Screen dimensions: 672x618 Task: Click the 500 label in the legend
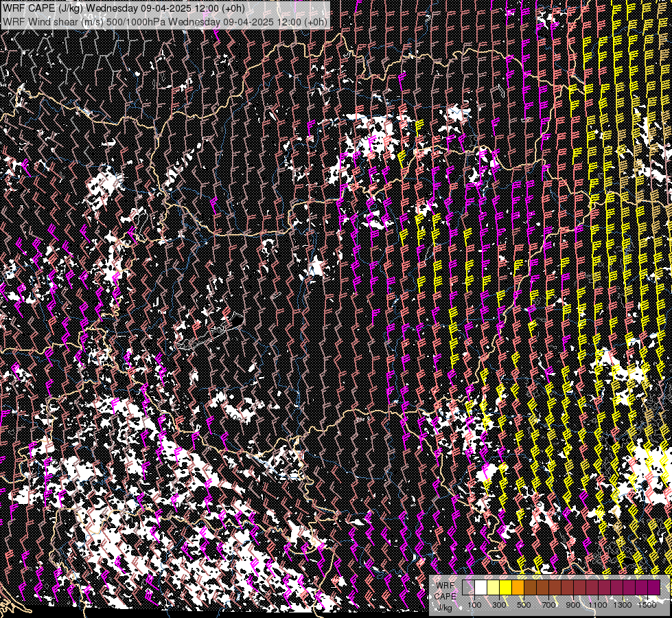click(524, 605)
